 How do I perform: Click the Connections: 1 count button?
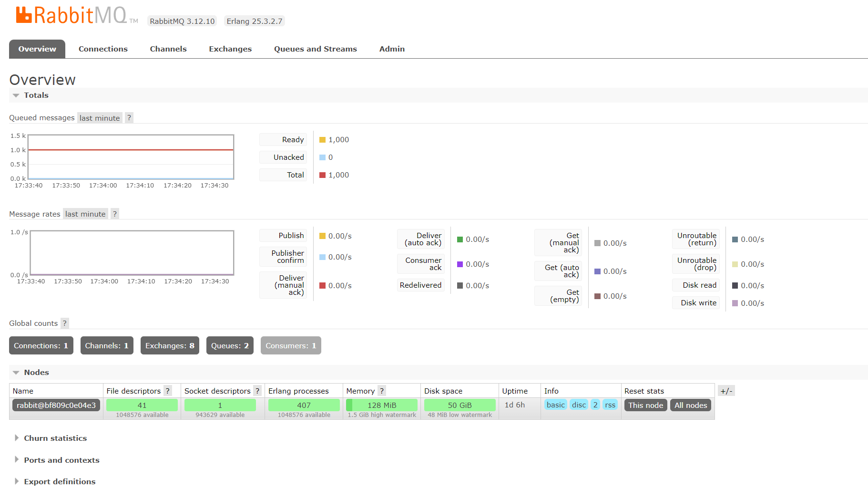pyautogui.click(x=41, y=346)
